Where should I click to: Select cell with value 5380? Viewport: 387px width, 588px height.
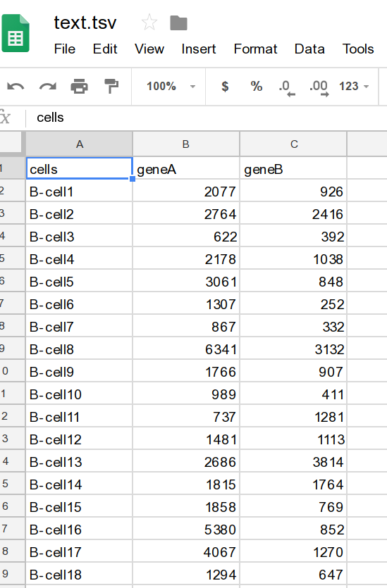point(186,529)
